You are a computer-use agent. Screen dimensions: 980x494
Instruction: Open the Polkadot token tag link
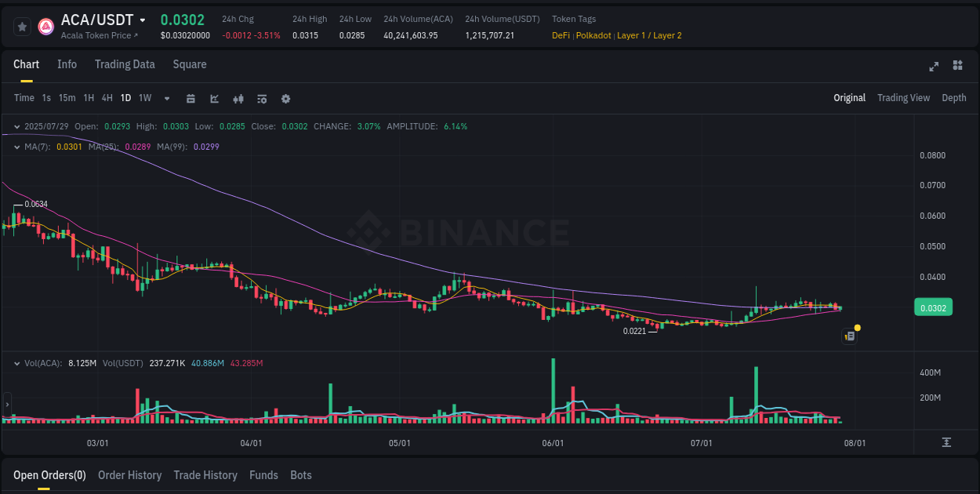pyautogui.click(x=593, y=35)
